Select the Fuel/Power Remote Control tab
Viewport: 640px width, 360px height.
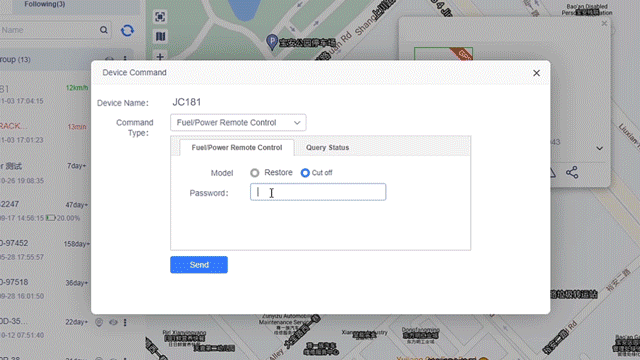click(x=237, y=148)
